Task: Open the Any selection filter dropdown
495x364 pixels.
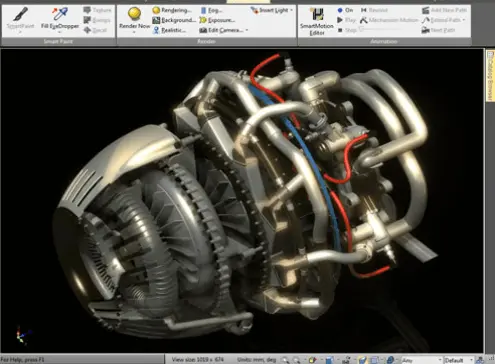Action: 422,360
